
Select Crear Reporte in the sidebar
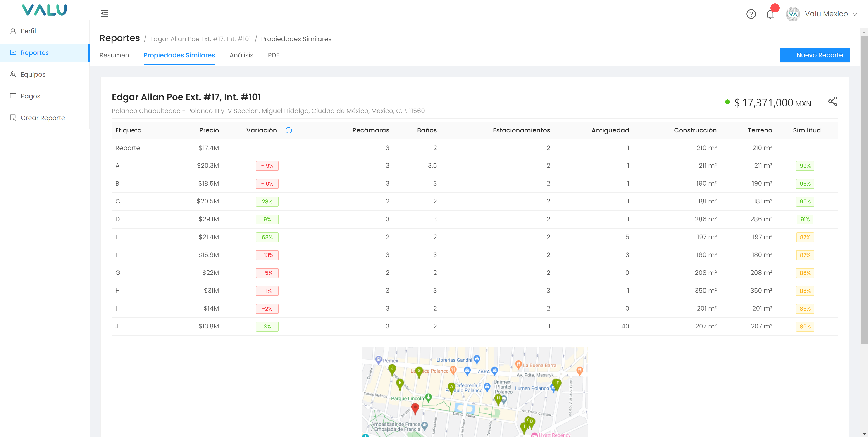click(43, 118)
